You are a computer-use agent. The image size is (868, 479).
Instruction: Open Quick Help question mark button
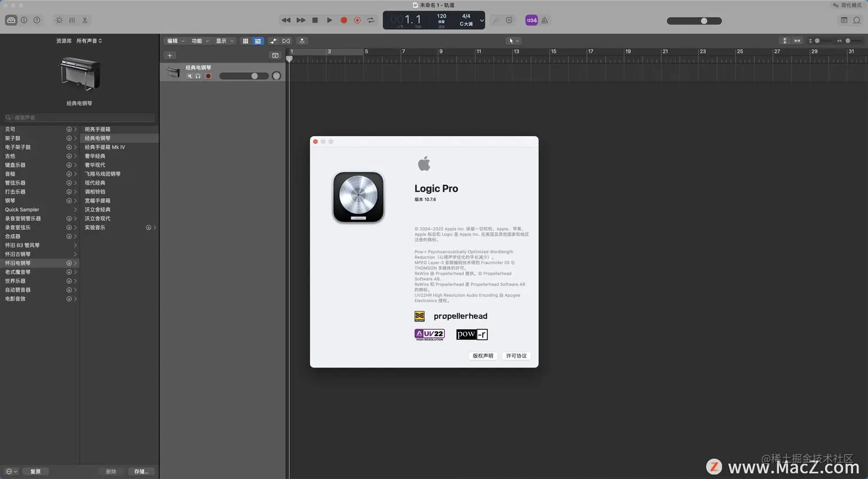[37, 20]
